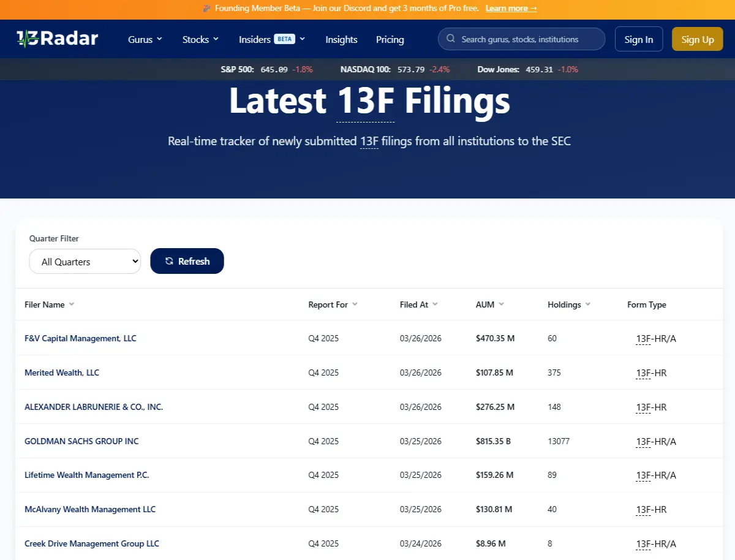Screen dimensions: 735x560
Task: Click 13F-HR/A form type for Creek Drive Management
Action: click(656, 543)
